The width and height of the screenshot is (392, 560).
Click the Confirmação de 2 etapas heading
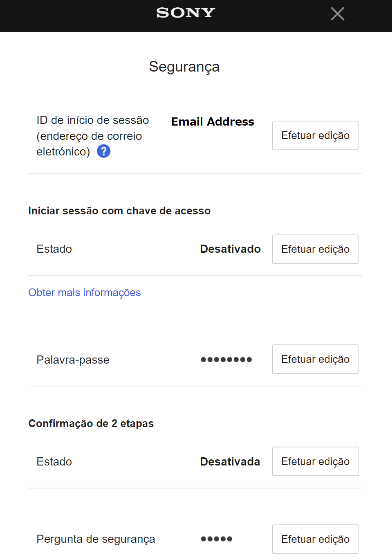click(x=91, y=423)
